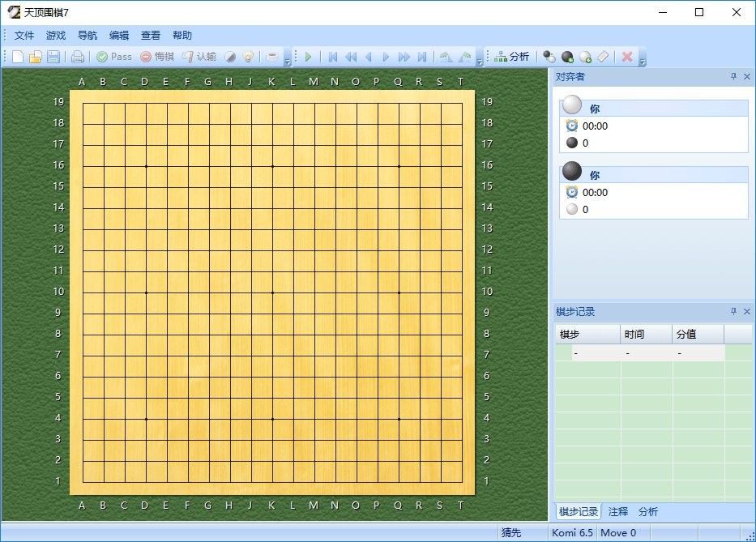Select the eraser icon on the toolbar
The height and width of the screenshot is (542, 756).
tap(602, 57)
